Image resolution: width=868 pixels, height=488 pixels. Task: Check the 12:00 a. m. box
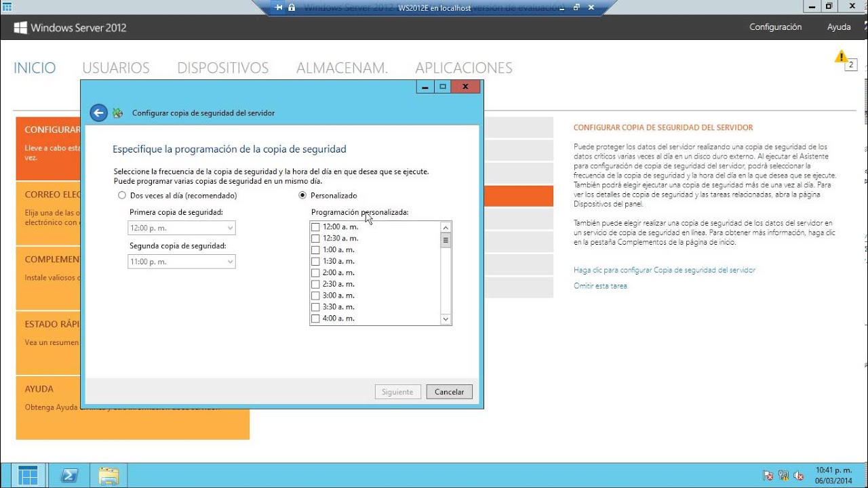coord(315,227)
